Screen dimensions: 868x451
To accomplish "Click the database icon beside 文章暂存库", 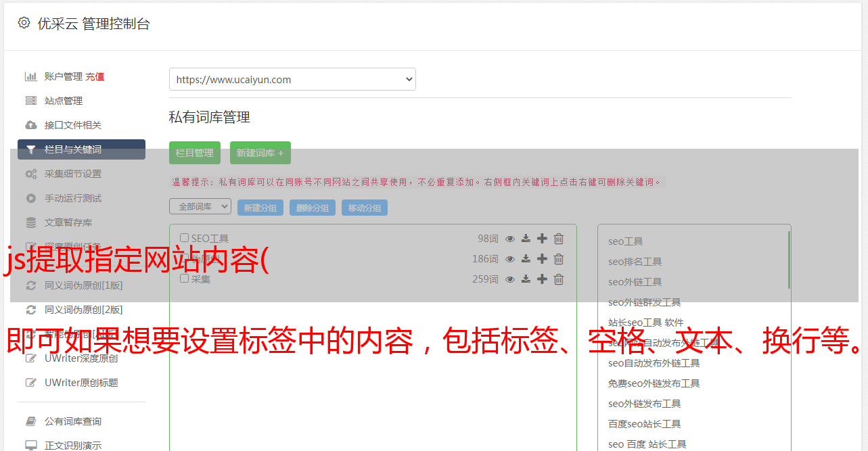I will click(x=31, y=222).
